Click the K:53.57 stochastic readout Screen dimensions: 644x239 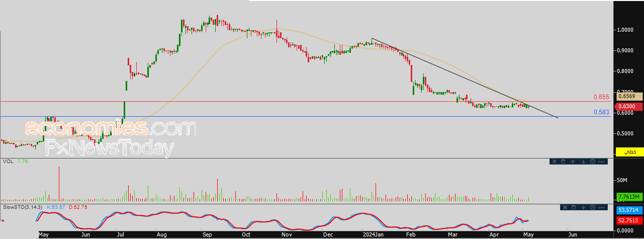pyautogui.click(x=57, y=207)
